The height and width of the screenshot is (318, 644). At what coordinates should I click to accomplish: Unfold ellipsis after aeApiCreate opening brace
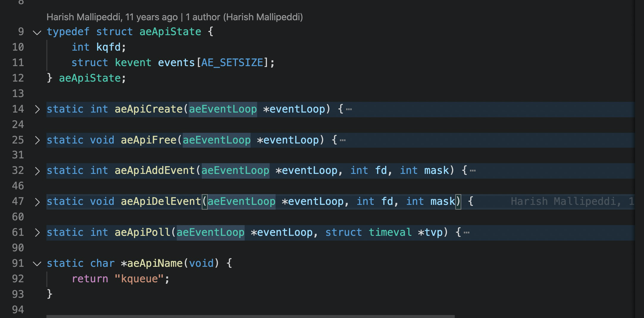tap(349, 109)
